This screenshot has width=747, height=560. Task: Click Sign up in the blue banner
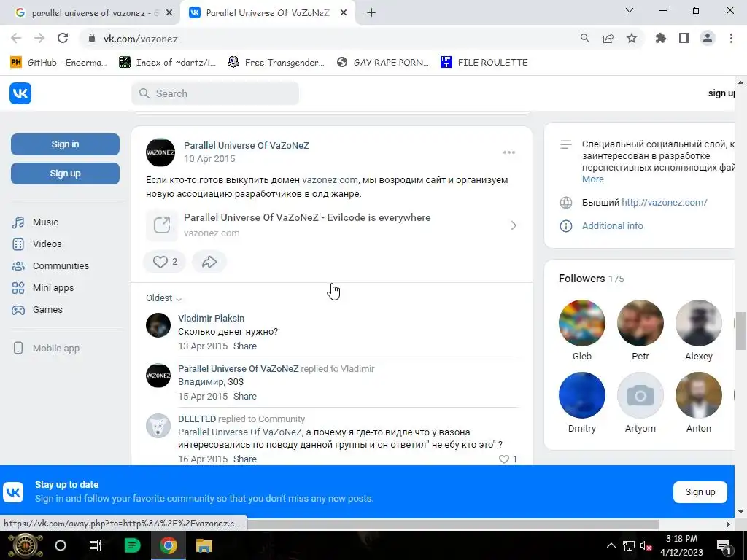[700, 492]
